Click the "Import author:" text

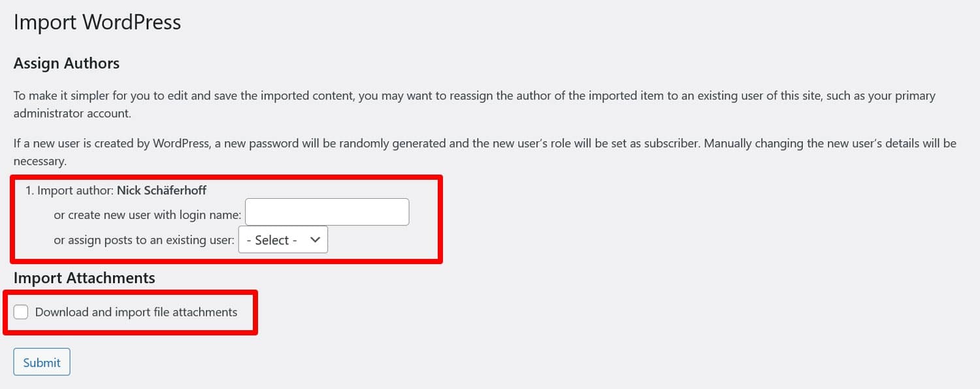[x=75, y=191]
